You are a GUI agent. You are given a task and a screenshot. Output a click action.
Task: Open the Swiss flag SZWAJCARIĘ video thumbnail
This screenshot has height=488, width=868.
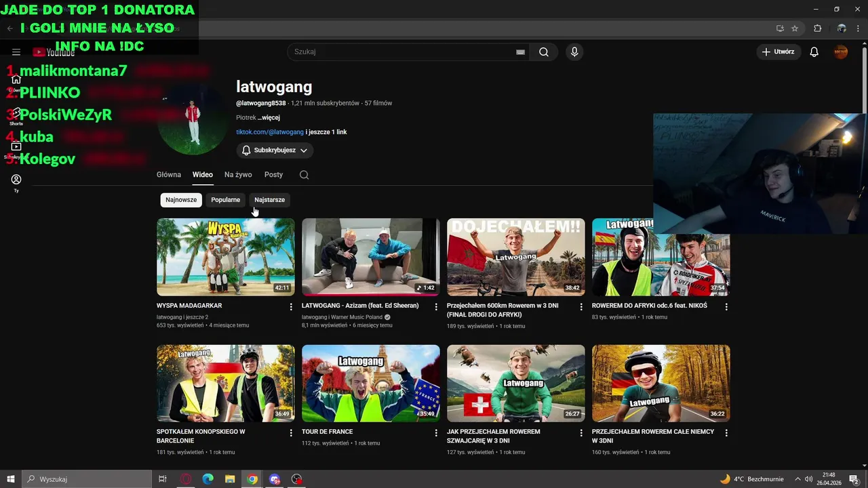(516, 383)
